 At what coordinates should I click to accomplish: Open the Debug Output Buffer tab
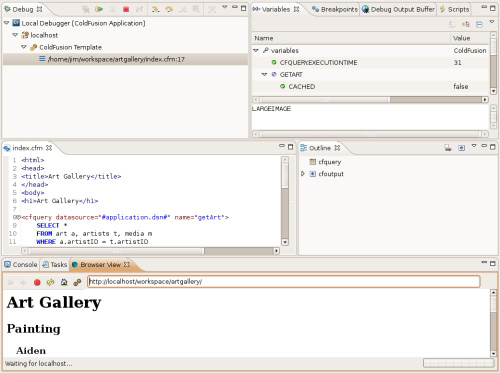click(x=399, y=9)
